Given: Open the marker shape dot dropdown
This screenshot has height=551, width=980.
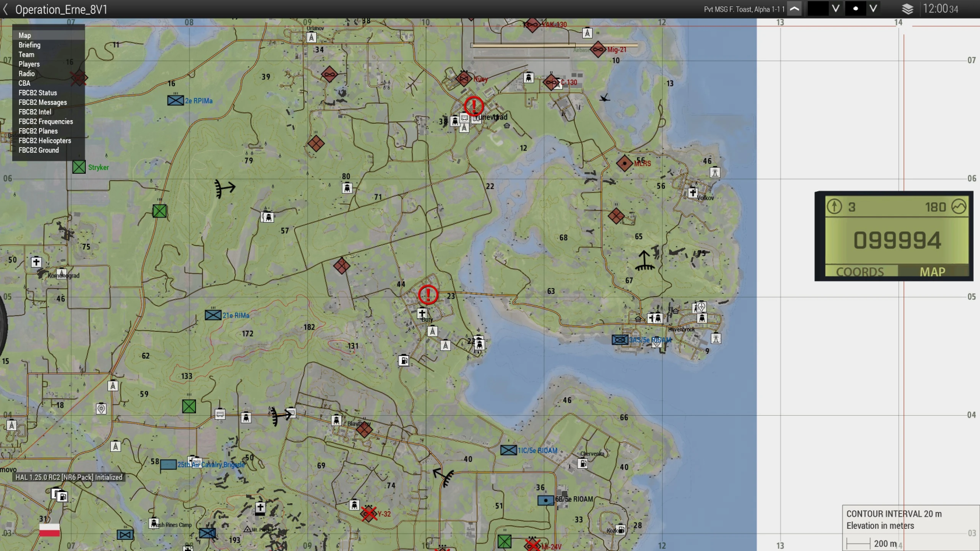Looking at the screenshot, I should click(873, 9).
